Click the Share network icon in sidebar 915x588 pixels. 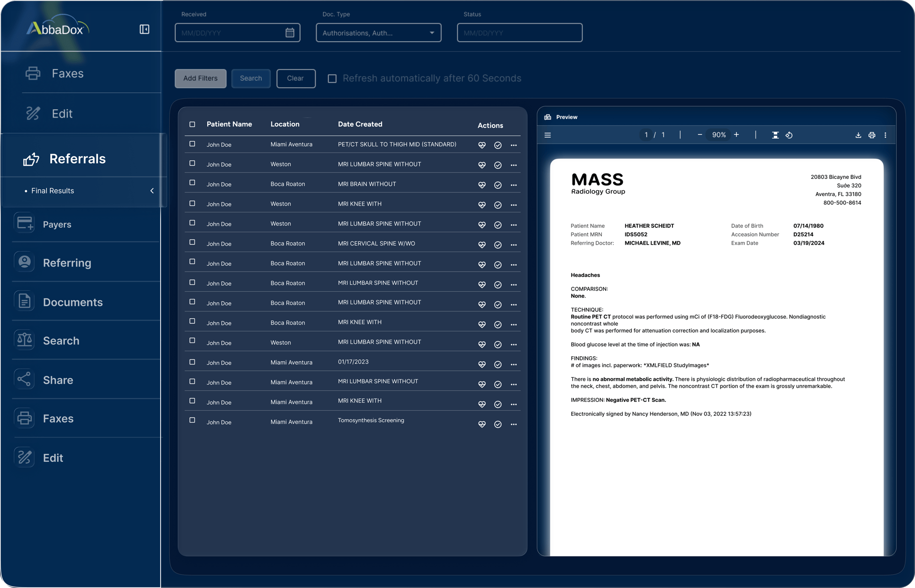click(x=24, y=379)
